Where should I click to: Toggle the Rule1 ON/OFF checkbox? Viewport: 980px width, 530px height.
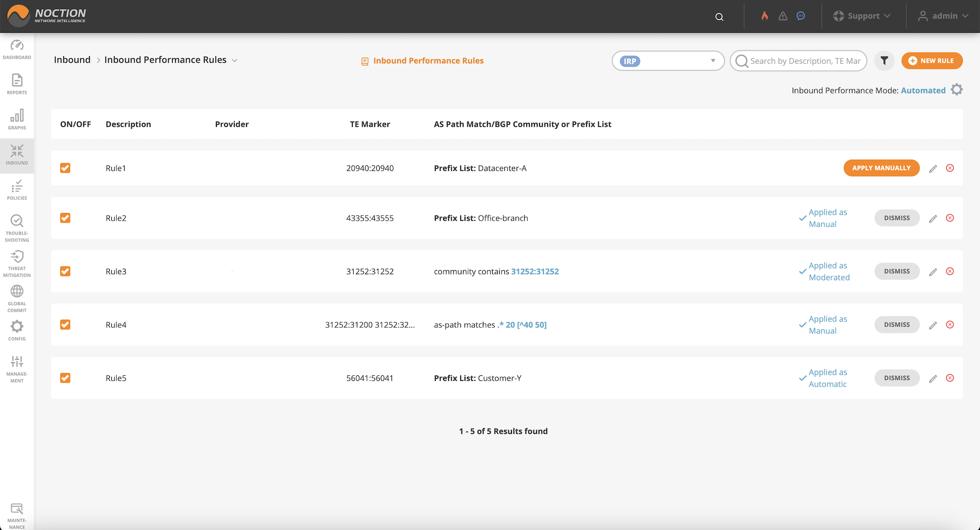65,168
